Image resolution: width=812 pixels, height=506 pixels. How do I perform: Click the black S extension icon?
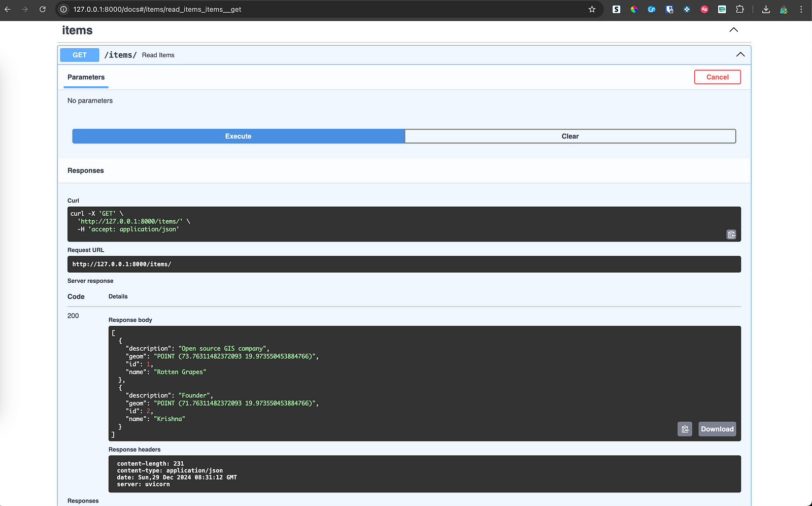616,9
